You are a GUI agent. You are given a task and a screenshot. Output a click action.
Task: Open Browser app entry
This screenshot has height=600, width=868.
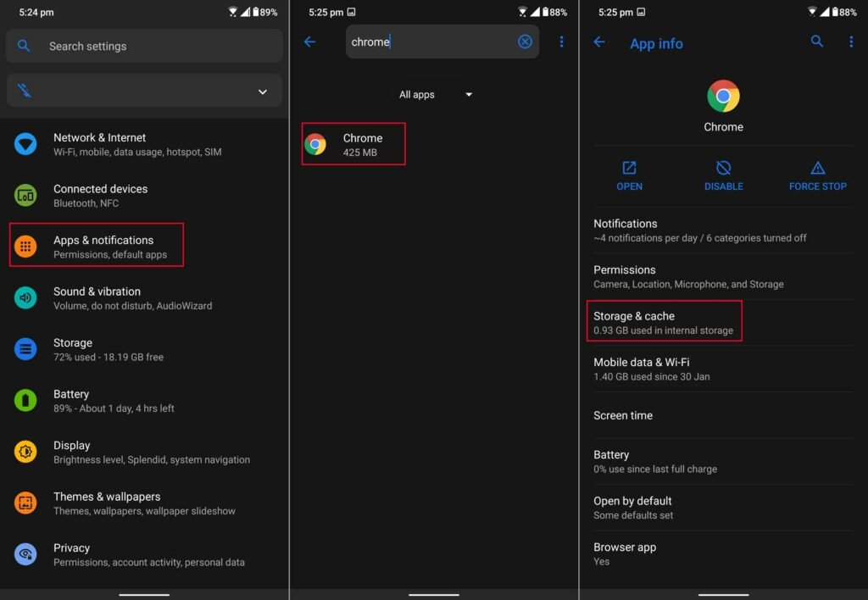click(x=724, y=554)
